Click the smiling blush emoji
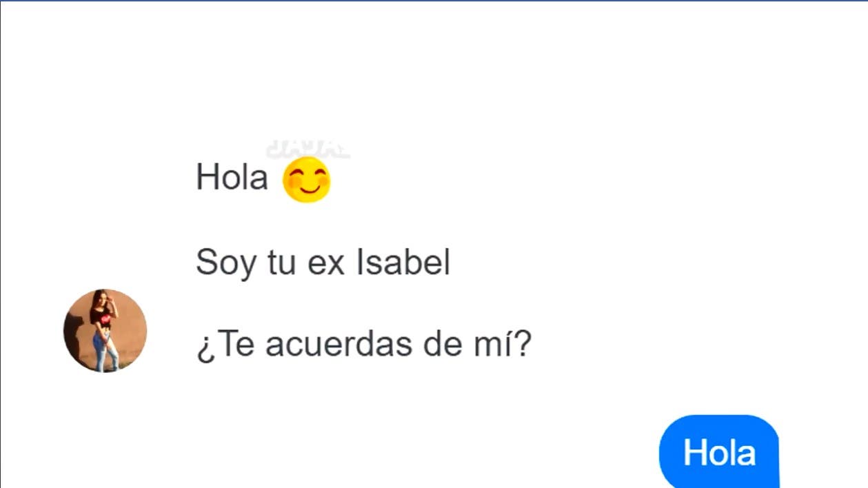 coord(307,180)
